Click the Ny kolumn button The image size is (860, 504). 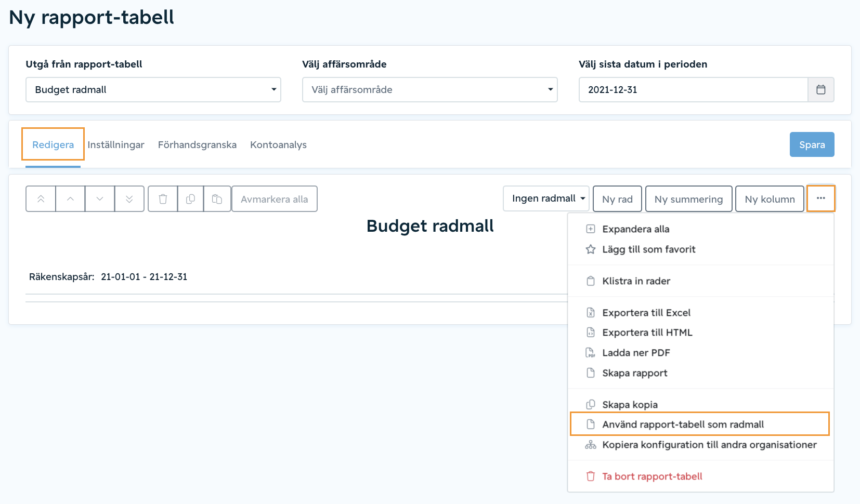tap(770, 199)
